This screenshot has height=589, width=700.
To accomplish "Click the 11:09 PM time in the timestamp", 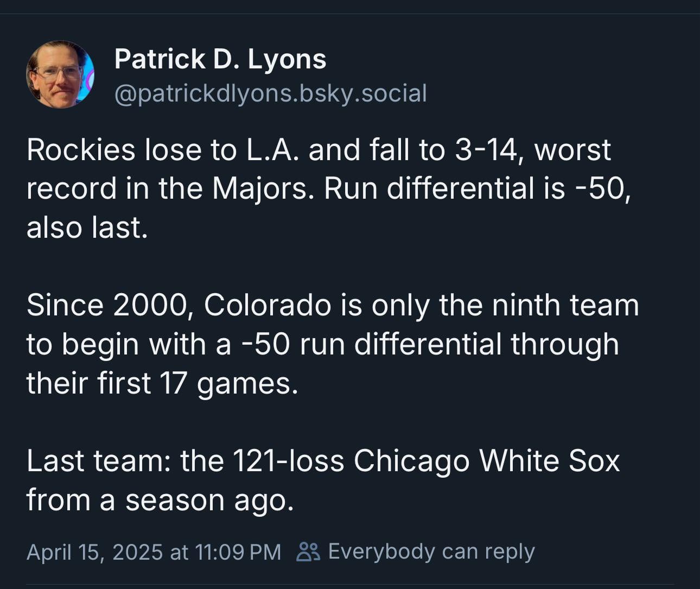I will tap(238, 552).
